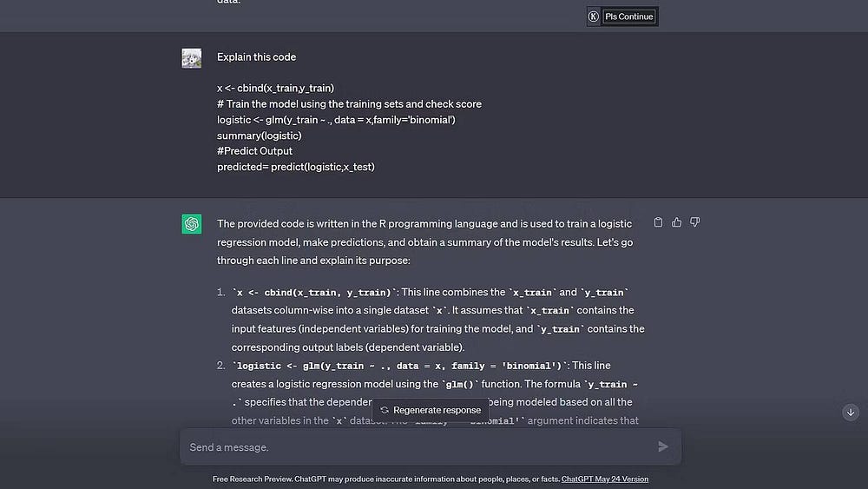Click the user profile avatar beside the prompt

(x=192, y=58)
